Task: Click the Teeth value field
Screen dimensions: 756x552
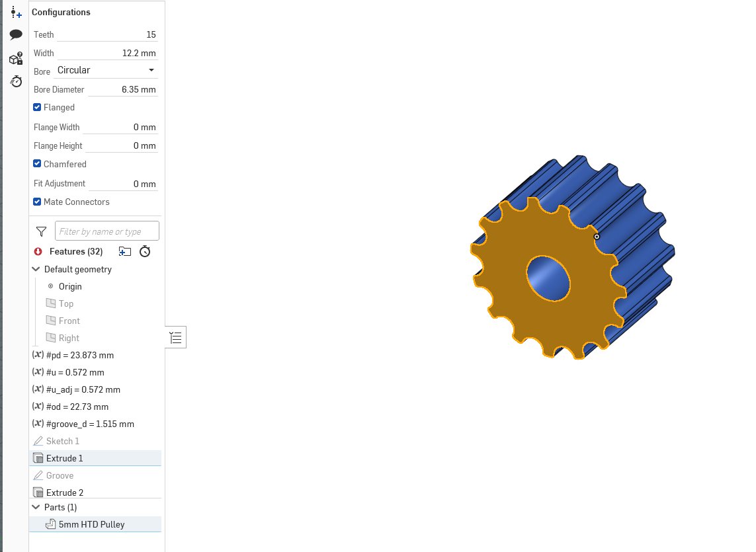Action: [x=108, y=35]
